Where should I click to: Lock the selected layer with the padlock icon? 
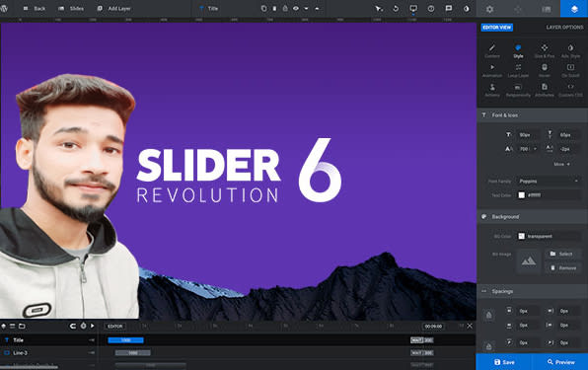(285, 8)
